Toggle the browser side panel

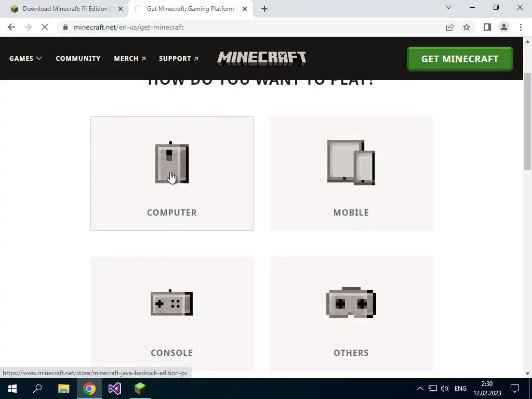pos(487,27)
